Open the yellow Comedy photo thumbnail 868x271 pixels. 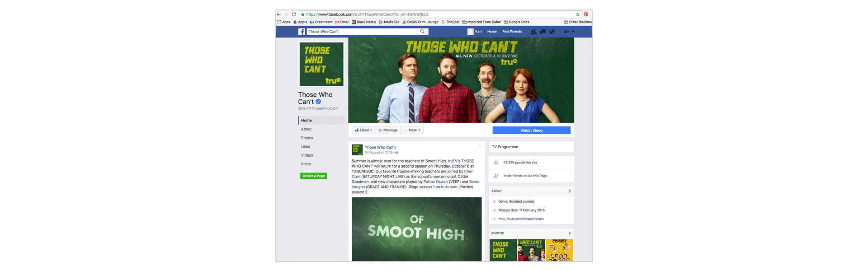click(559, 250)
